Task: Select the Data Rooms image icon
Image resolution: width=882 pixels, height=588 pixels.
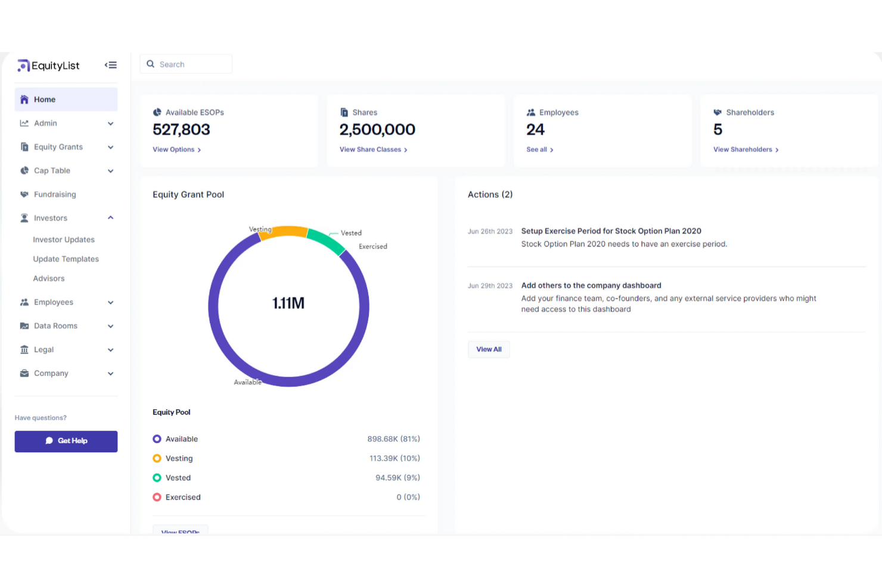Action: [x=24, y=326]
